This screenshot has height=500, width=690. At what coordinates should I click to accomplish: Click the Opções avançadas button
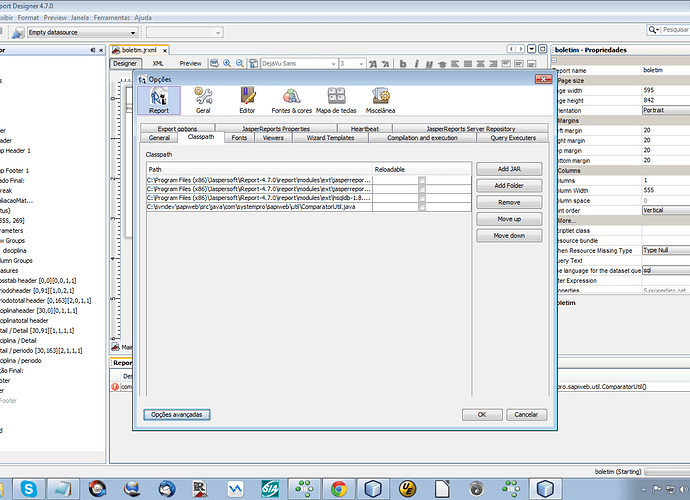pyautogui.click(x=176, y=413)
